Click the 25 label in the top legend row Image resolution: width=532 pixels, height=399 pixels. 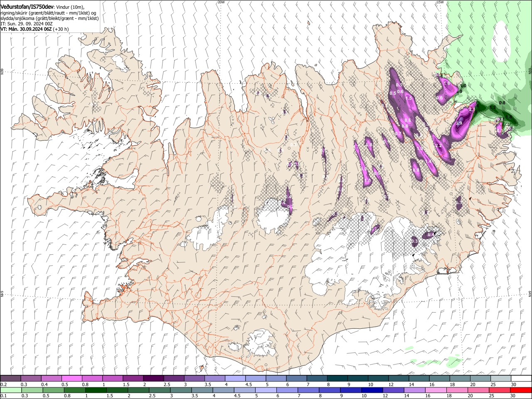(x=493, y=384)
